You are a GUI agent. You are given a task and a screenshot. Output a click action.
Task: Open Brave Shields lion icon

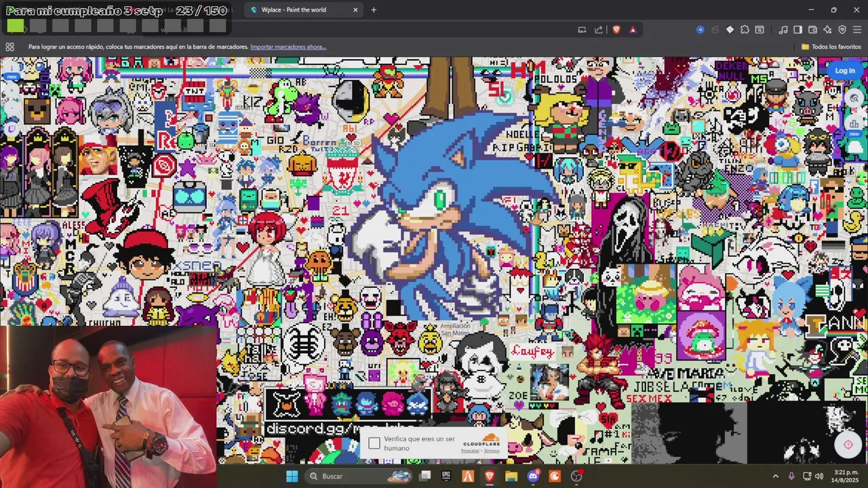point(616,30)
